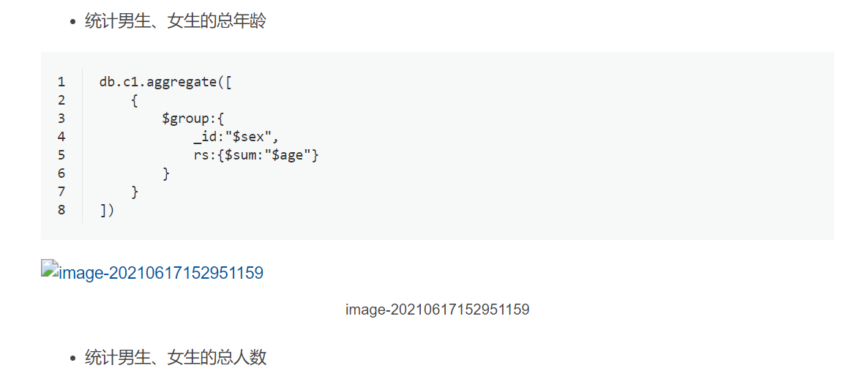
Task: Click line number 1 in gutter
Action: point(61,82)
